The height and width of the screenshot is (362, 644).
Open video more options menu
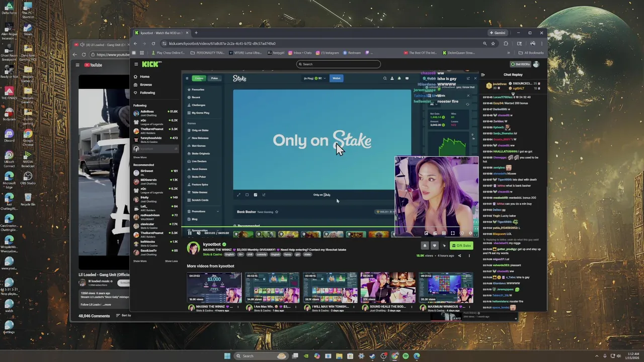coord(469,255)
